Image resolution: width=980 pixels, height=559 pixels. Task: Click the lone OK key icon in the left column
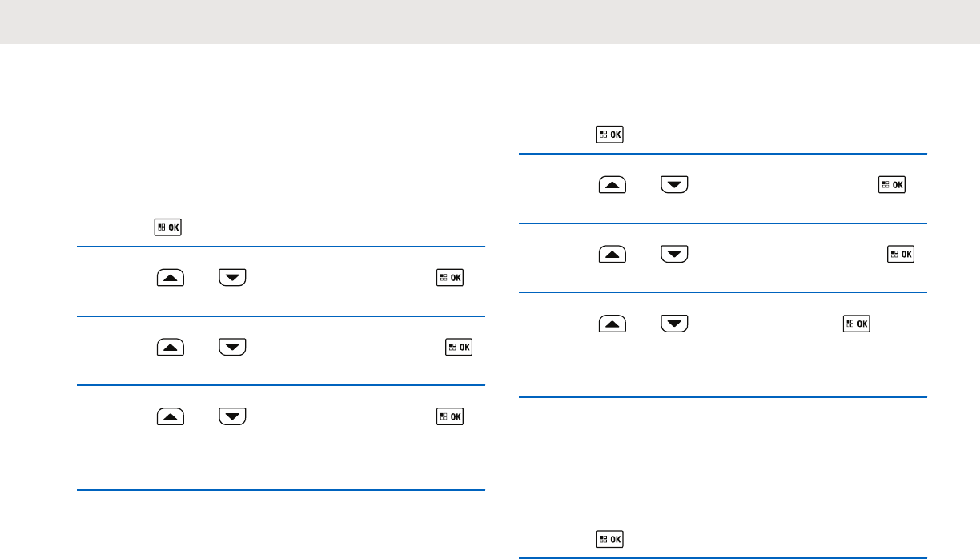(168, 227)
